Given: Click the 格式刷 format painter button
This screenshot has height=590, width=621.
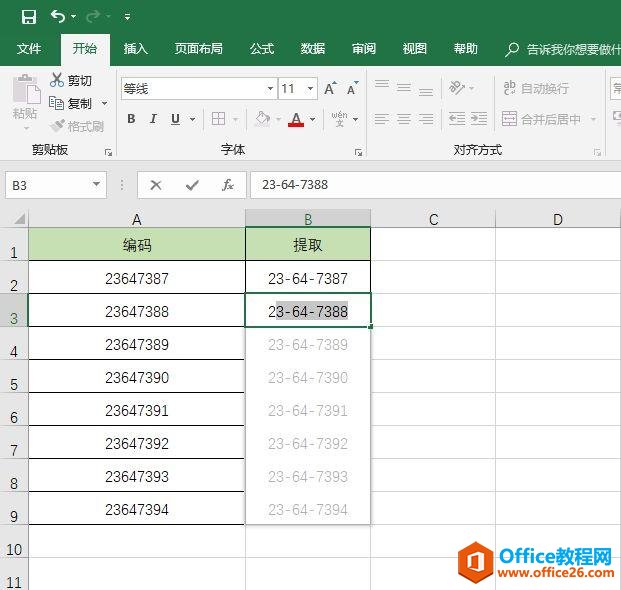Looking at the screenshot, I should (77, 127).
